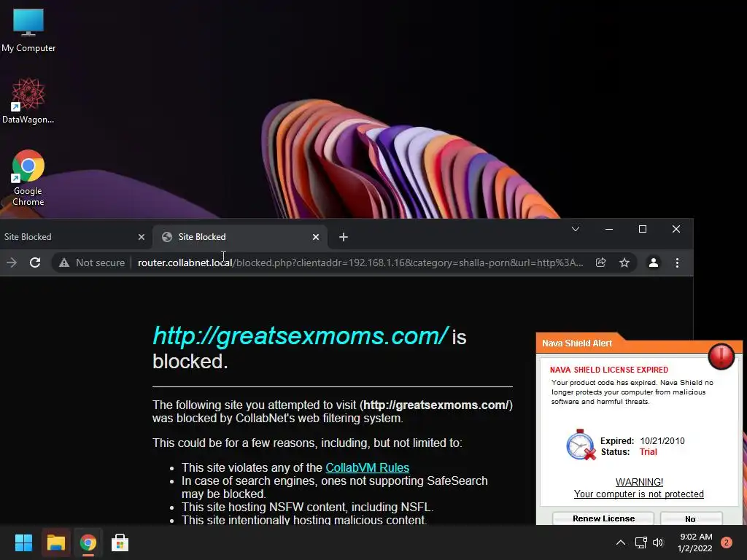Open the Windows Start menu
The height and width of the screenshot is (560, 747).
[23, 542]
